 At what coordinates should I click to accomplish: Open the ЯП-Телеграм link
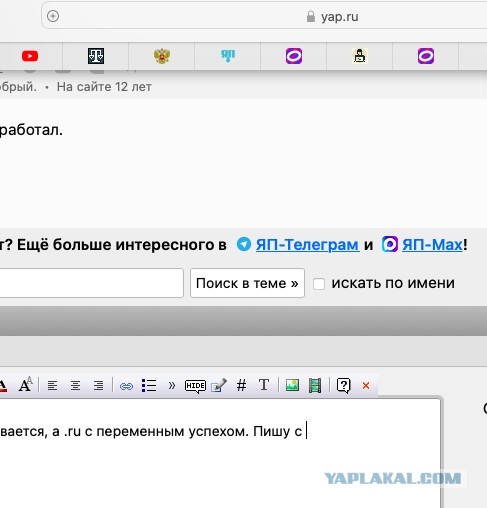pos(308,245)
